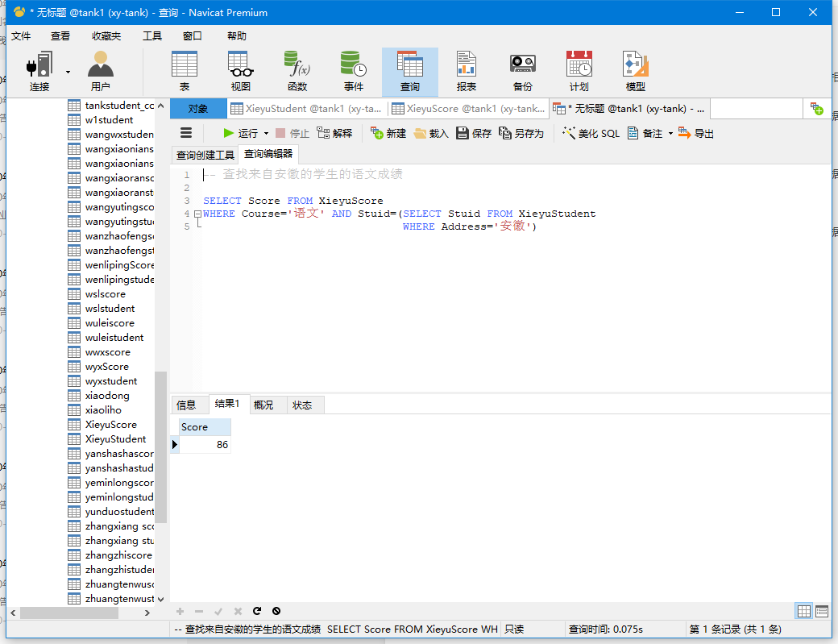Viewport: 838px width, 644px height.
Task: Open the 连接 connection tool
Action: point(39,71)
